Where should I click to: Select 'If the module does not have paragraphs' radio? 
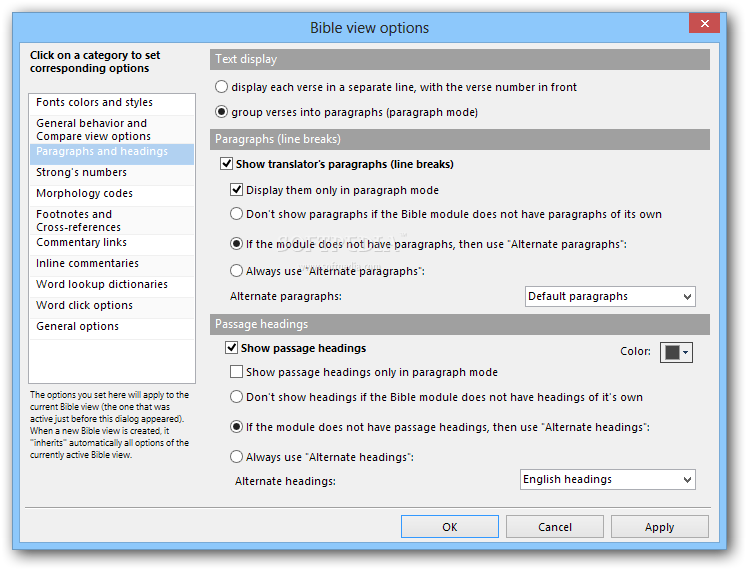click(236, 244)
